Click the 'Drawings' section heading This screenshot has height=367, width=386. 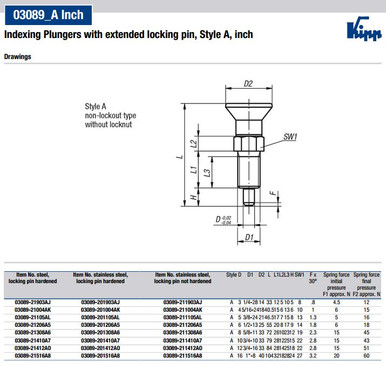[x=17, y=56]
